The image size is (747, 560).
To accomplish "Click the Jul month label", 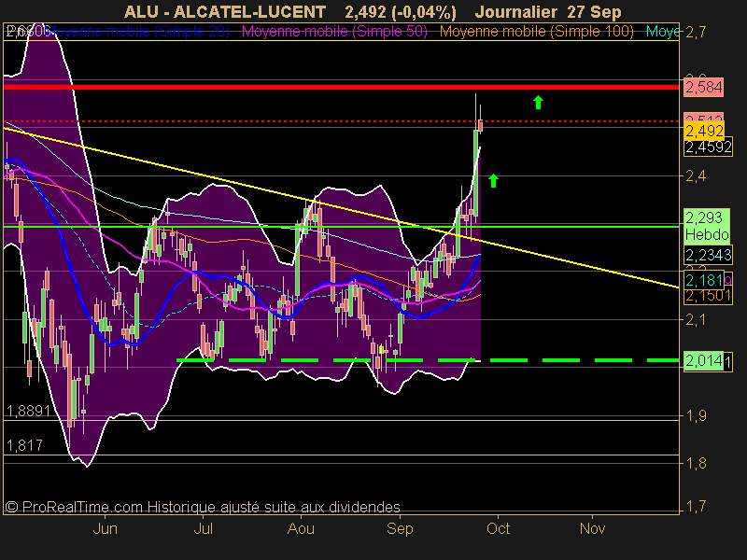I will click(204, 529).
